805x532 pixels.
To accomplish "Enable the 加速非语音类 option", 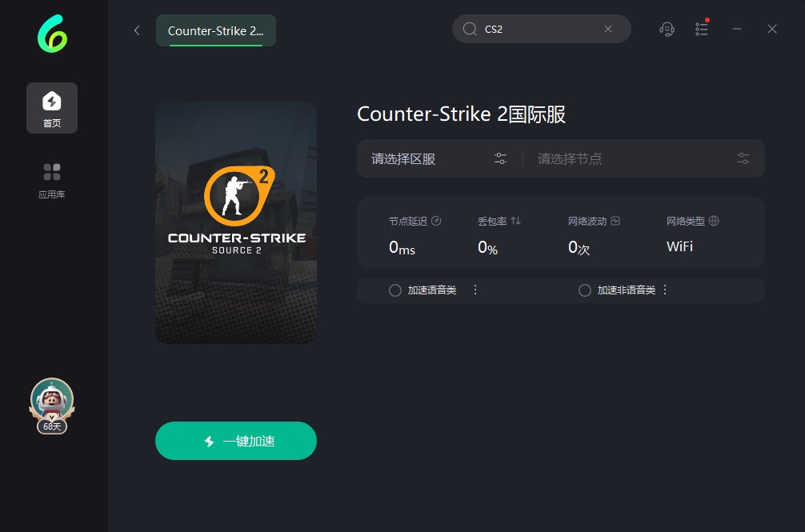I will click(585, 290).
